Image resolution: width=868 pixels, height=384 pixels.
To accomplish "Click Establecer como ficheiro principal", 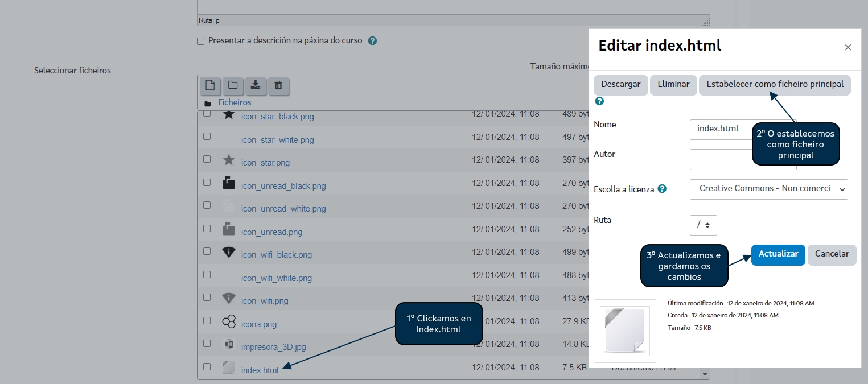I will [x=775, y=85].
